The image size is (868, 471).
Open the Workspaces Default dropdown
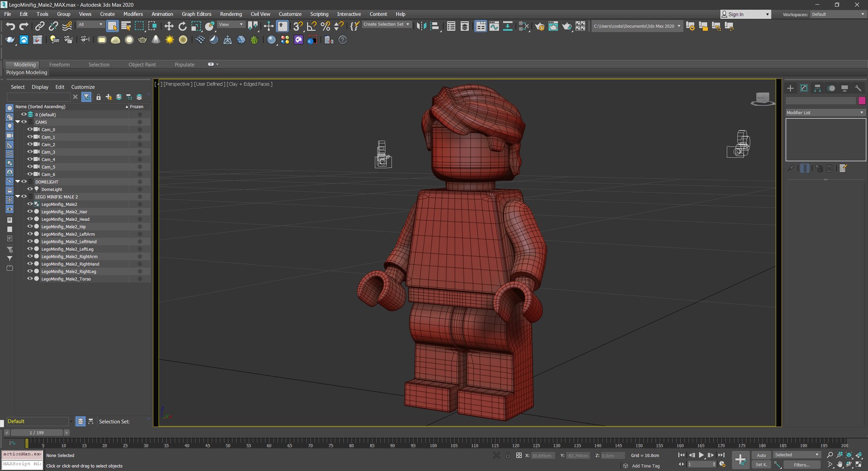[x=838, y=14]
